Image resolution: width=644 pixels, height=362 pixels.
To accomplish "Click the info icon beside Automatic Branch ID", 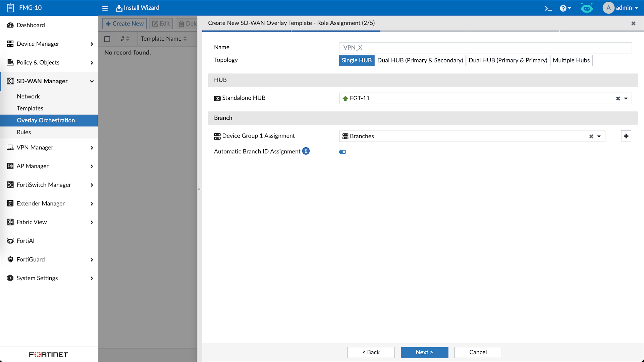I will [x=306, y=151].
